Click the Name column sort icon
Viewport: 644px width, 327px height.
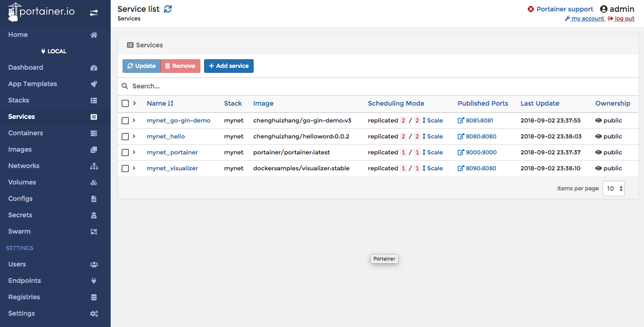[x=171, y=103]
